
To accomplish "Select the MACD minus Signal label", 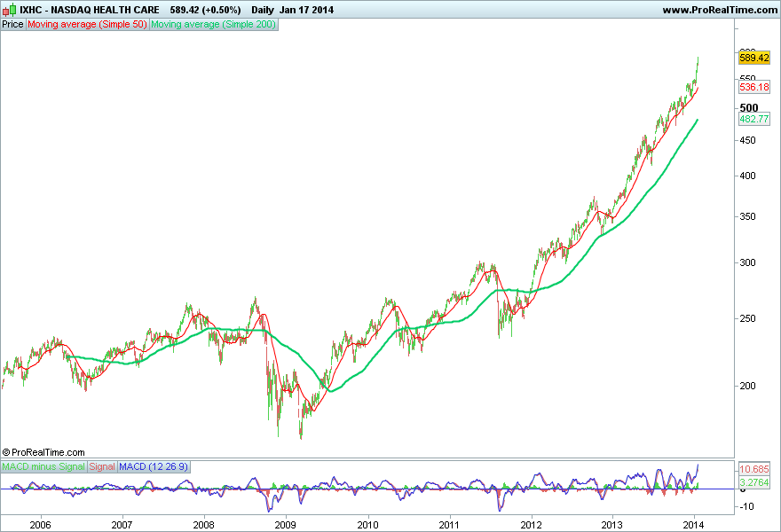I will click(x=43, y=466).
